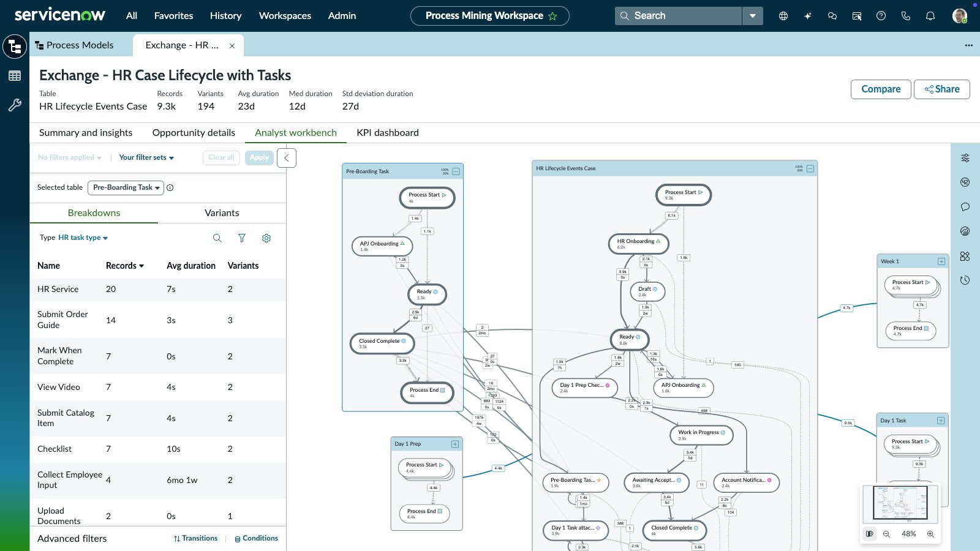This screenshot has height=551, width=980.
Task: Expand the HR task type dropdown
Action: point(83,238)
